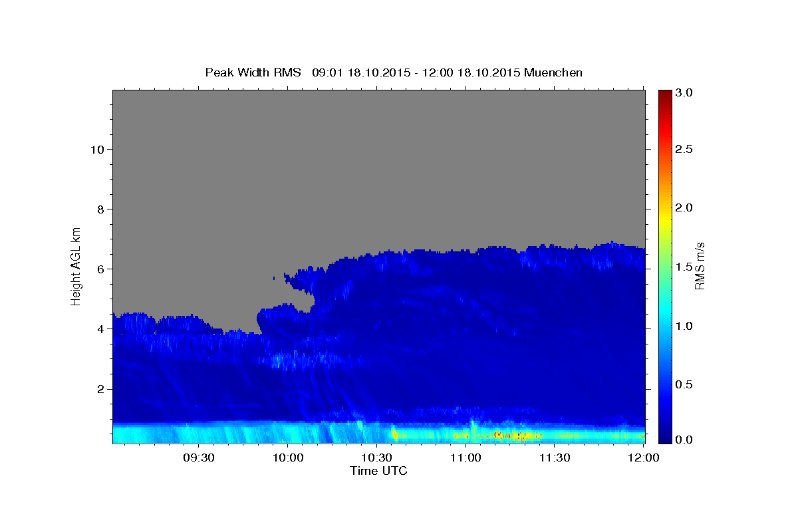
Task: Click the colorbar value 2.0
Action: 683,207
